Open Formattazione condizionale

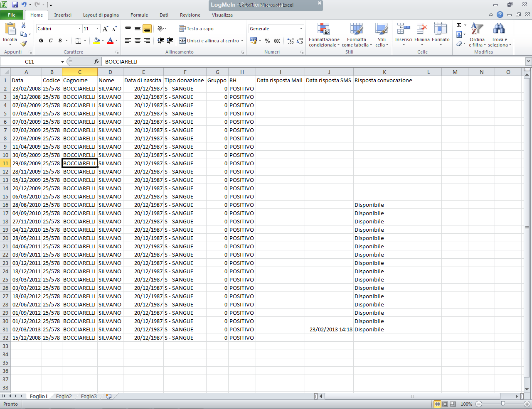pos(324,35)
